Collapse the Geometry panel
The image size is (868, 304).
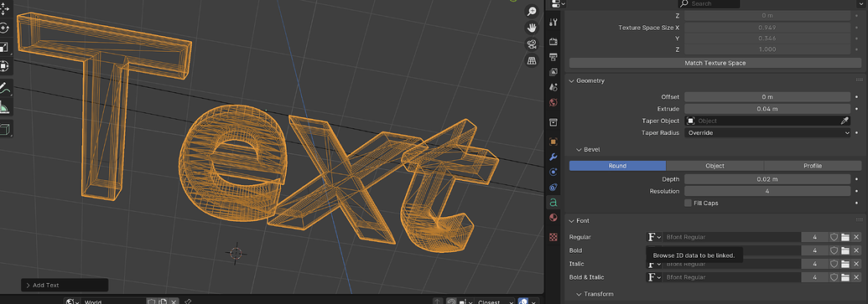point(572,80)
